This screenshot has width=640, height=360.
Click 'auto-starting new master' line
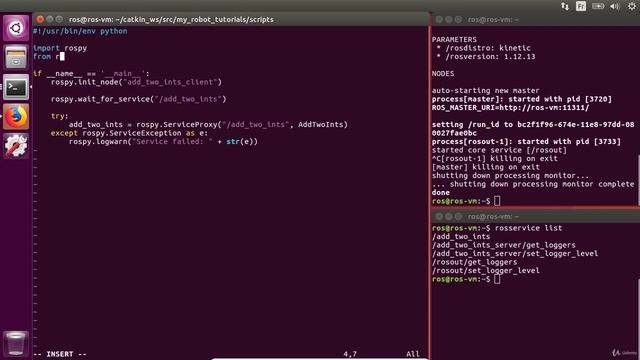(486, 91)
